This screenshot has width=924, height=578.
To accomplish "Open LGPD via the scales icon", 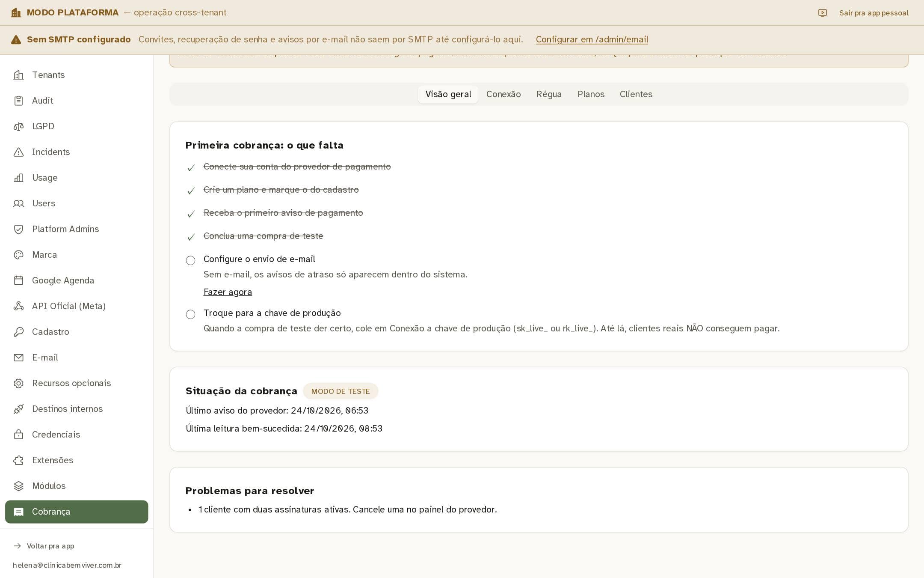I will pos(18,126).
